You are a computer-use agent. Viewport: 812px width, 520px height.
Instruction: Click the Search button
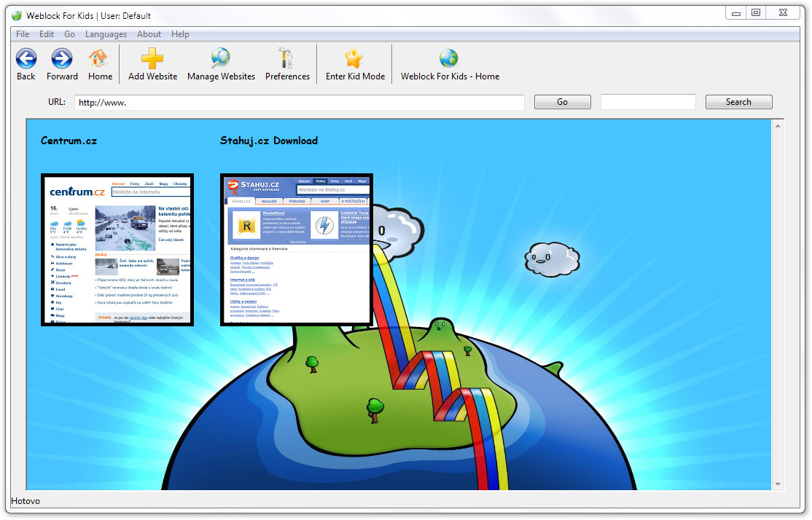pyautogui.click(x=738, y=102)
